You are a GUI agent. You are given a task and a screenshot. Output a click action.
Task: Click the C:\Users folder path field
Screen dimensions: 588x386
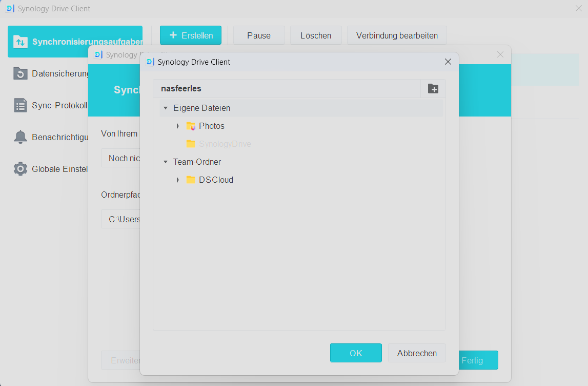coord(121,219)
